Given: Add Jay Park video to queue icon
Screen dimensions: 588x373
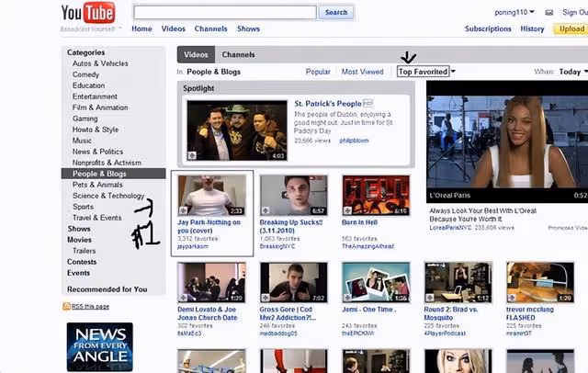Looking at the screenshot, I should 184,210.
